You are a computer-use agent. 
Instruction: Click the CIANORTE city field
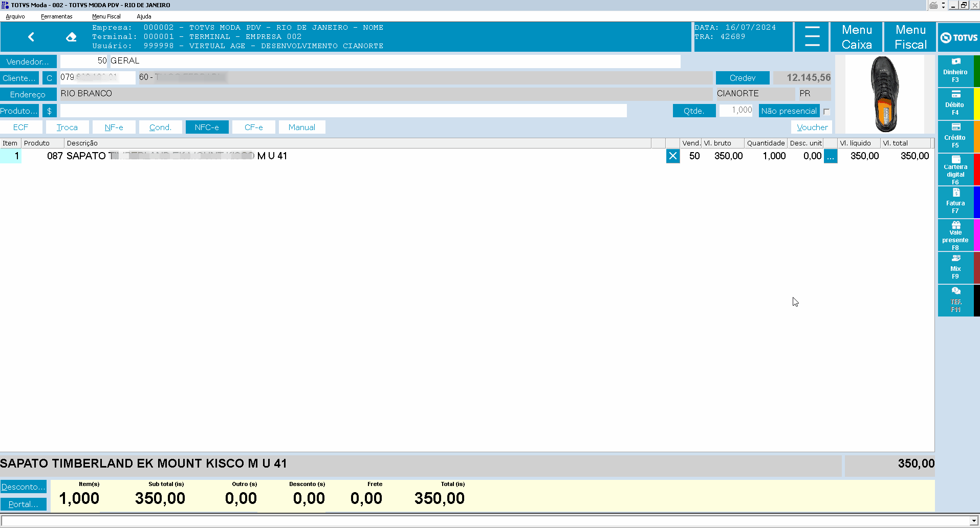click(x=754, y=94)
